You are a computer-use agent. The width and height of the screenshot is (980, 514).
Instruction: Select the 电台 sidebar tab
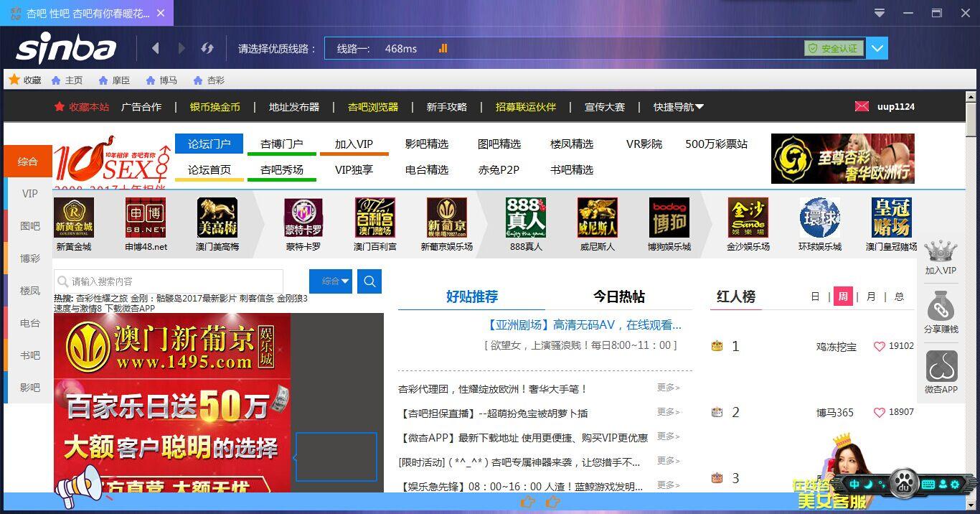(x=29, y=322)
